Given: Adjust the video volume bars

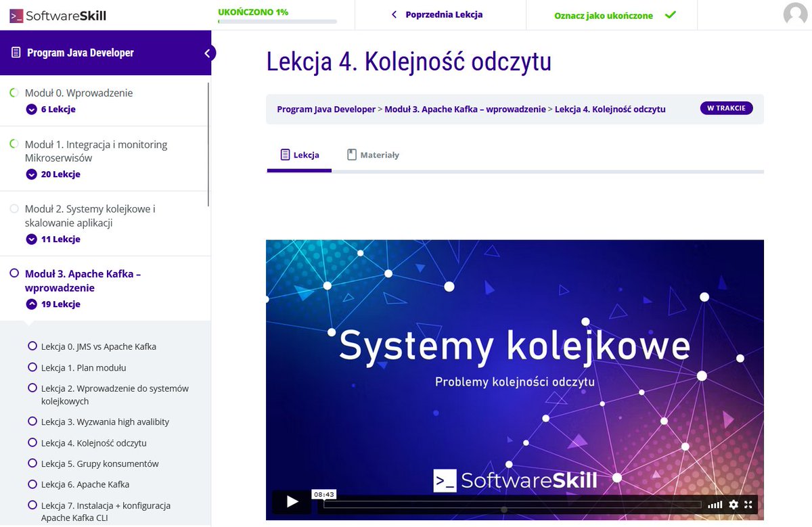Looking at the screenshot, I should point(715,505).
